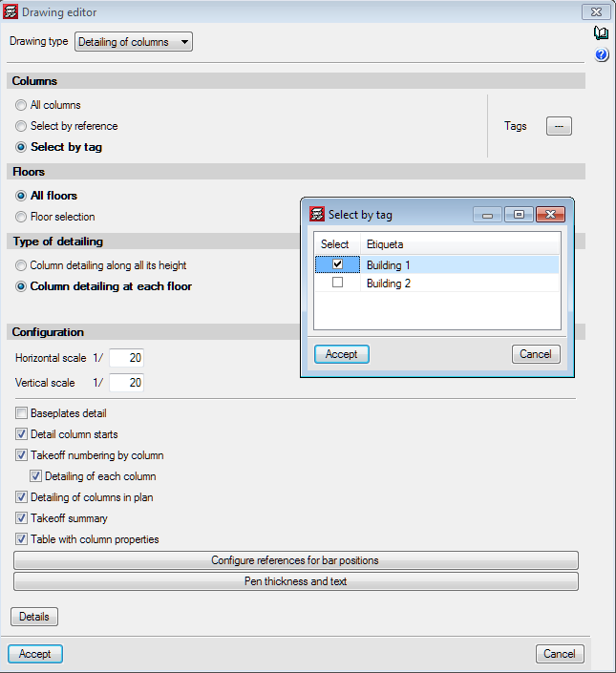Choose the Floor selection radio option
This screenshot has height=673, width=616.
coord(21,217)
